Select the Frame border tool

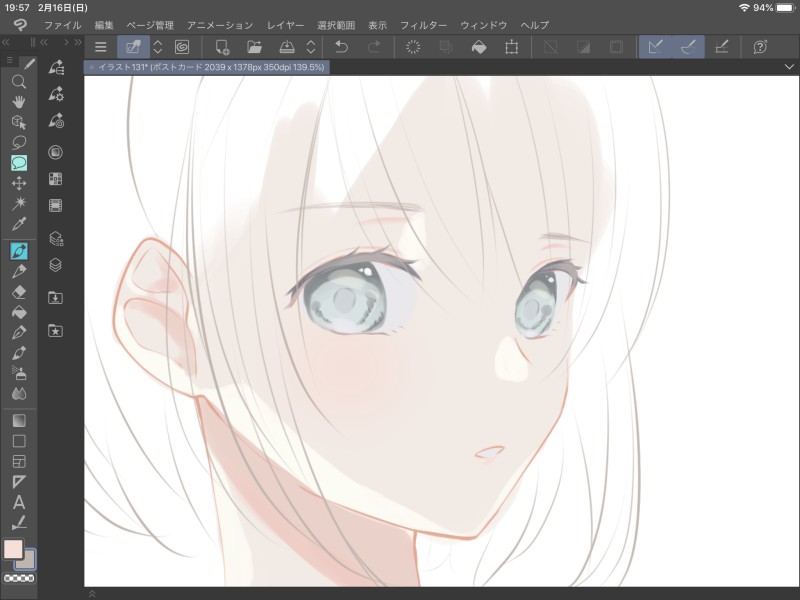[19, 462]
